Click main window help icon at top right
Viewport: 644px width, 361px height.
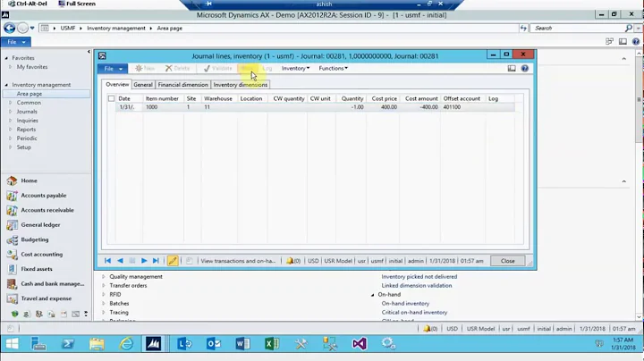point(636,41)
